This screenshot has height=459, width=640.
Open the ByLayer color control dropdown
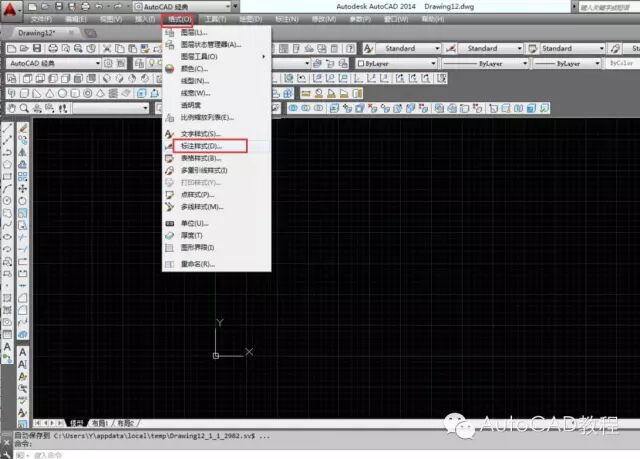[396, 64]
